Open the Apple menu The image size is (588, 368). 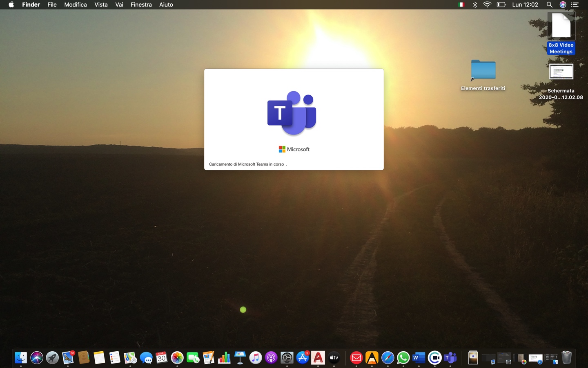(x=11, y=4)
